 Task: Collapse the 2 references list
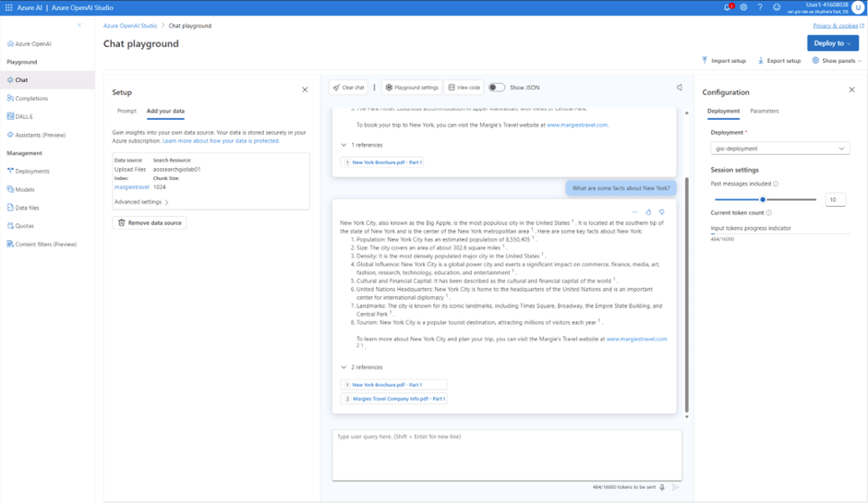pos(344,367)
